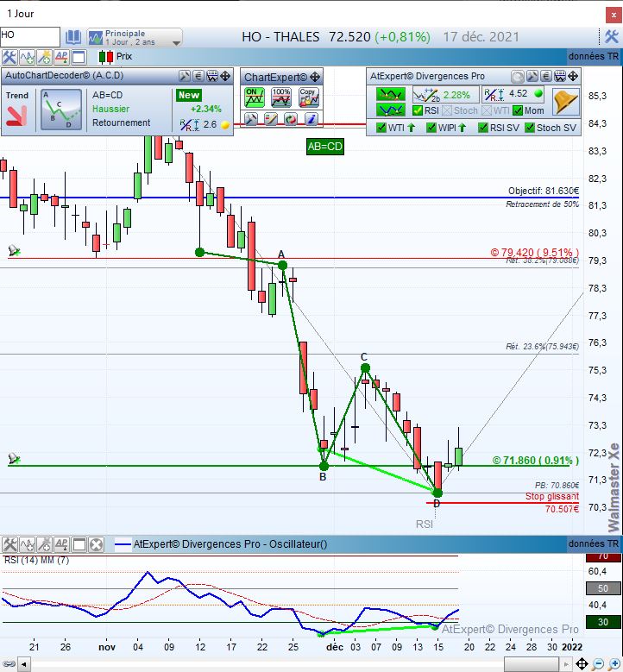Click the bell alert icon at 71.860 line

pos(14,458)
